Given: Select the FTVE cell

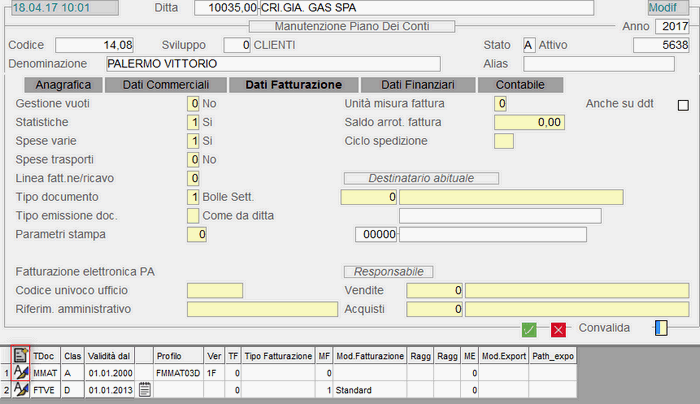Looking at the screenshot, I should coord(44,390).
